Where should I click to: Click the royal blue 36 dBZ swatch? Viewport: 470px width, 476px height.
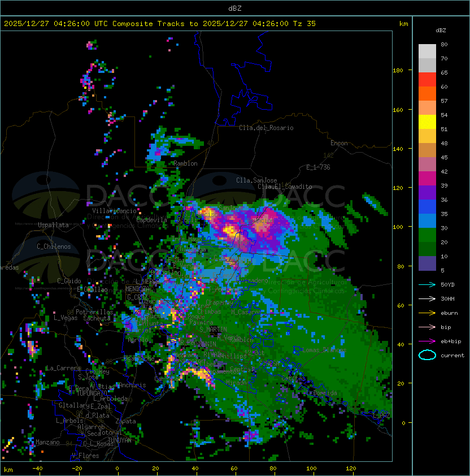click(x=427, y=207)
